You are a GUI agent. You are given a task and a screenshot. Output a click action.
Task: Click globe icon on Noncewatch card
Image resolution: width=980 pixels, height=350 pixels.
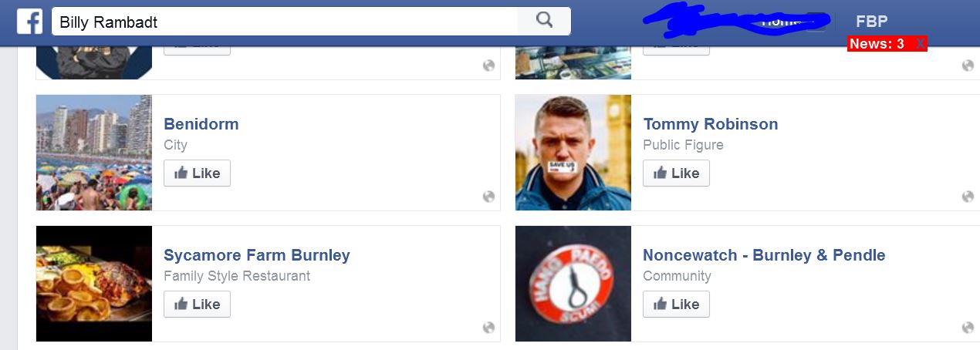click(x=968, y=328)
